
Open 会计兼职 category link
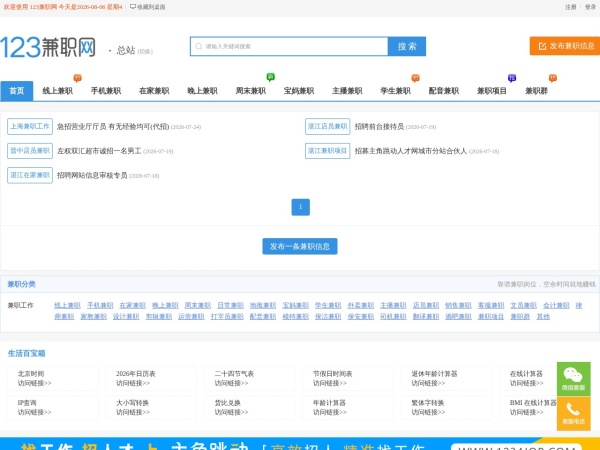[556, 305]
